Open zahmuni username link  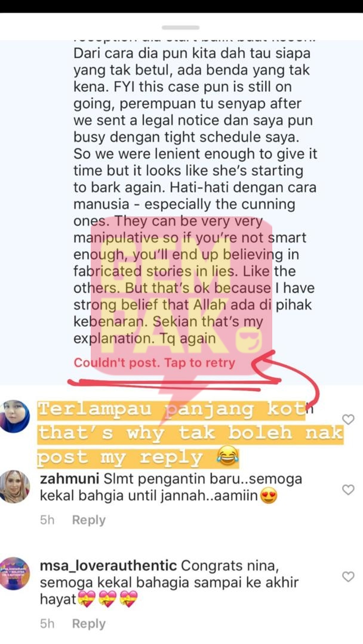pyautogui.click(x=69, y=479)
